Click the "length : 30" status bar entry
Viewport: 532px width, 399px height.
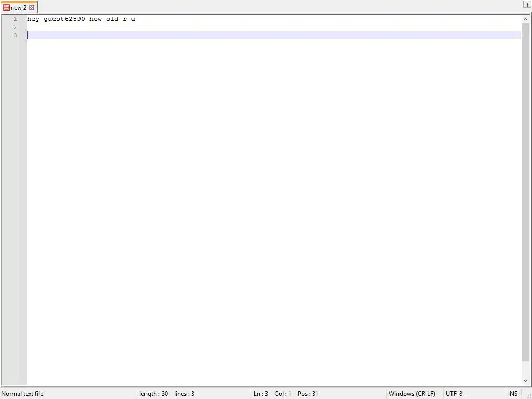click(x=153, y=394)
